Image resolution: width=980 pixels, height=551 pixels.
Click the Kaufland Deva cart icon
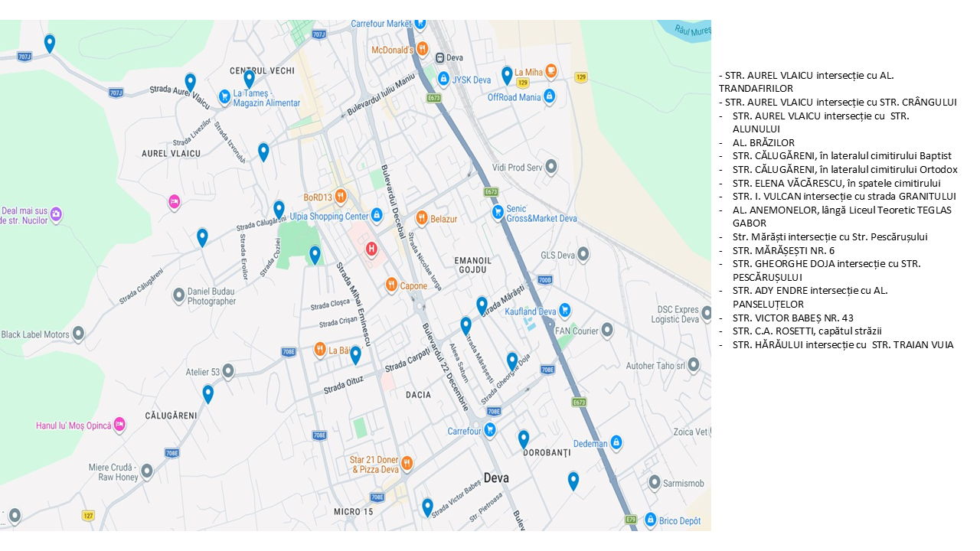tap(564, 311)
